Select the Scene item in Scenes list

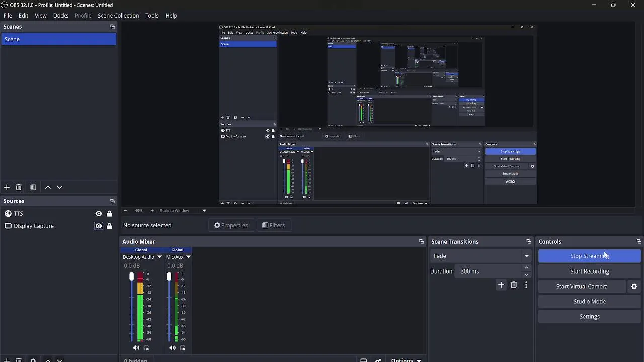[x=58, y=39]
